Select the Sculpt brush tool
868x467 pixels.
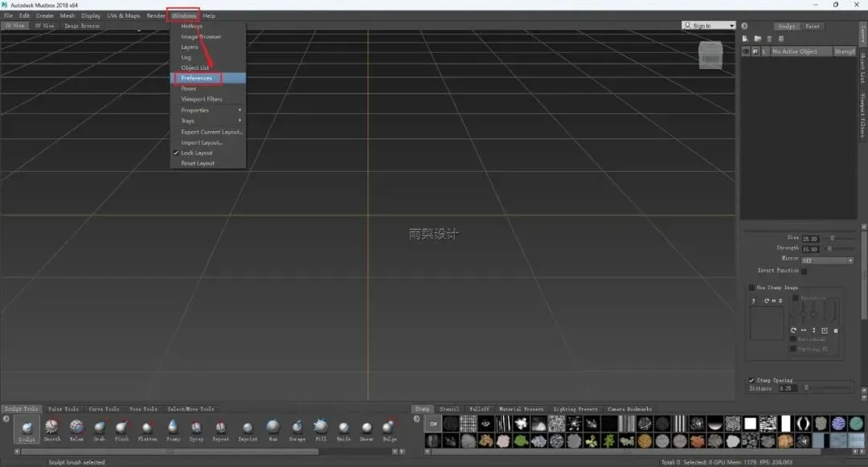[x=27, y=429]
